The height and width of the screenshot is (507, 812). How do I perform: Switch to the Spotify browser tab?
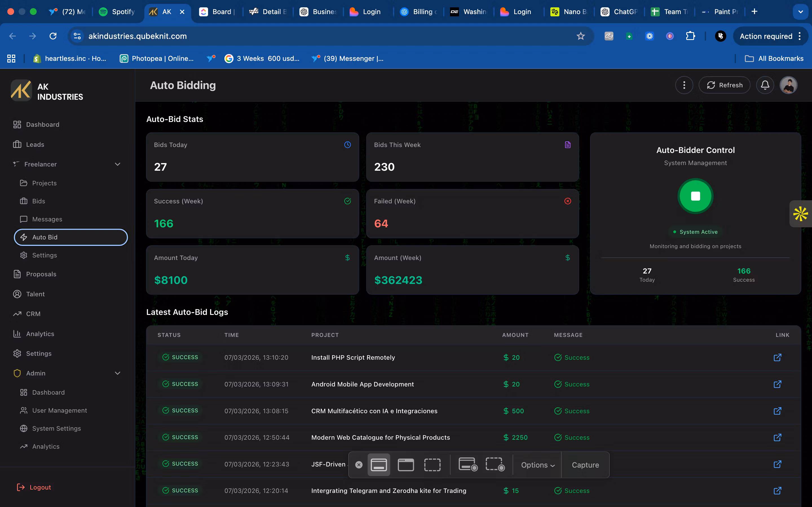(x=117, y=12)
